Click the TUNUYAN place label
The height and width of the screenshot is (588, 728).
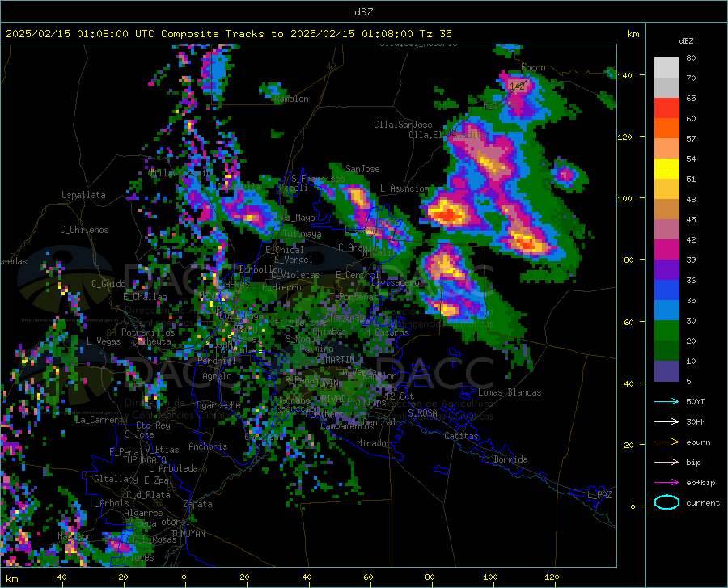188,534
